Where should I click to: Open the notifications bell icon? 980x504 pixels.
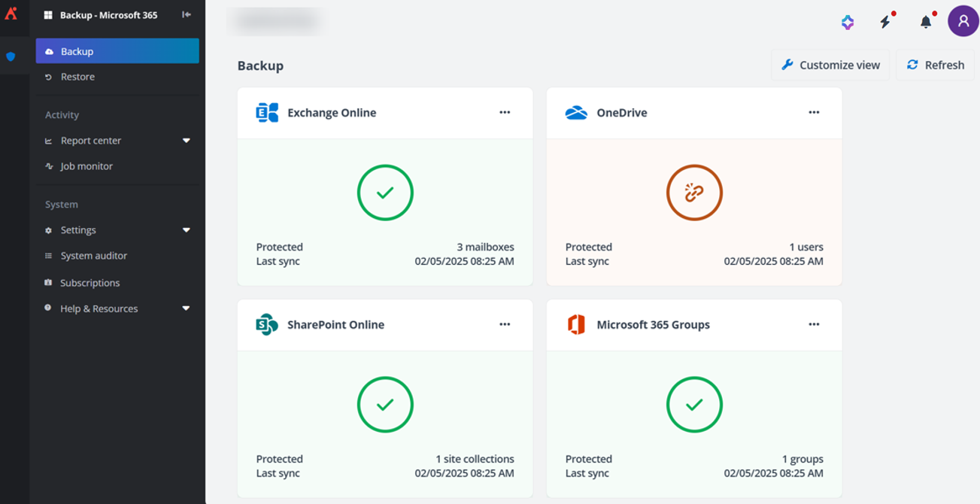pos(925,22)
